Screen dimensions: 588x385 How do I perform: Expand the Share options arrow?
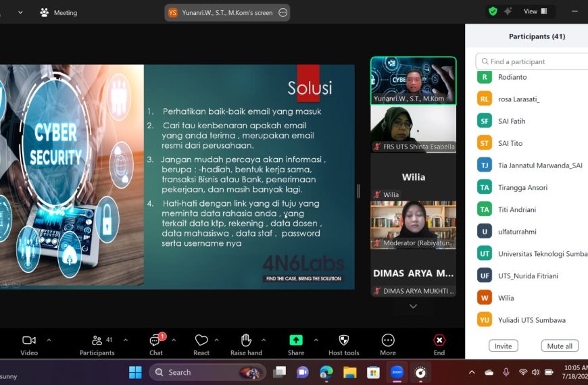[x=316, y=340]
